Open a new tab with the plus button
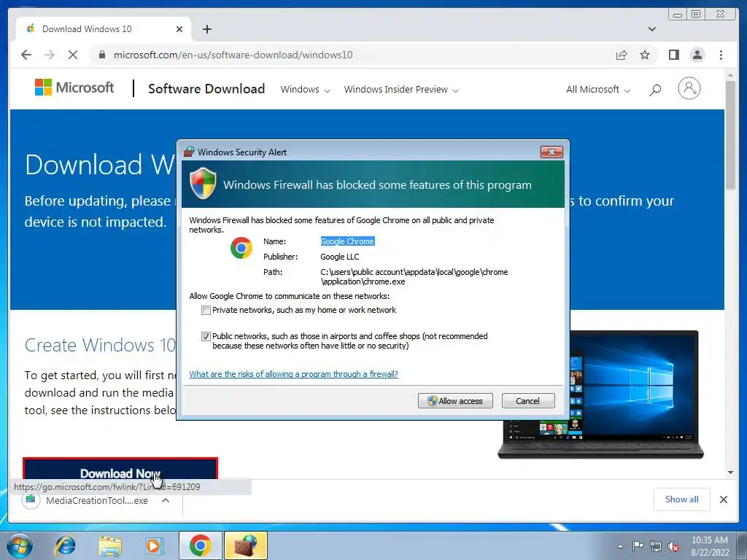Viewport: 747px width, 560px height. pyautogui.click(x=206, y=29)
